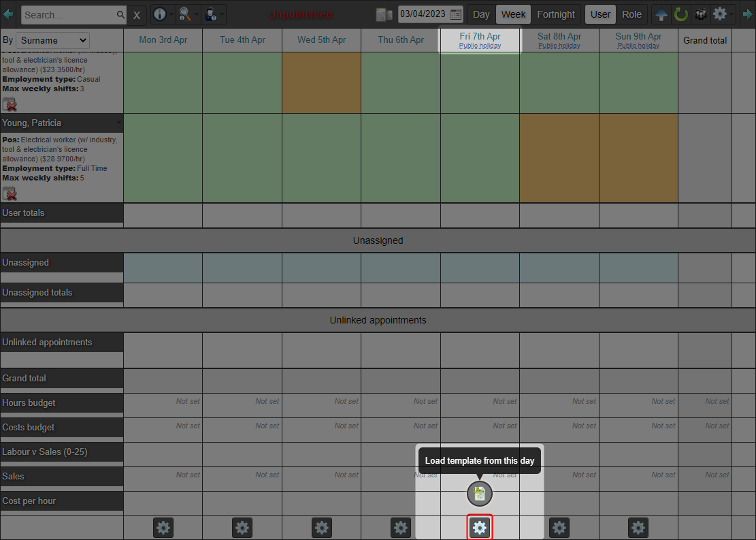The height and width of the screenshot is (540, 756).
Task: Click Patricia Young's orange Saturday cell
Action: [x=559, y=158]
